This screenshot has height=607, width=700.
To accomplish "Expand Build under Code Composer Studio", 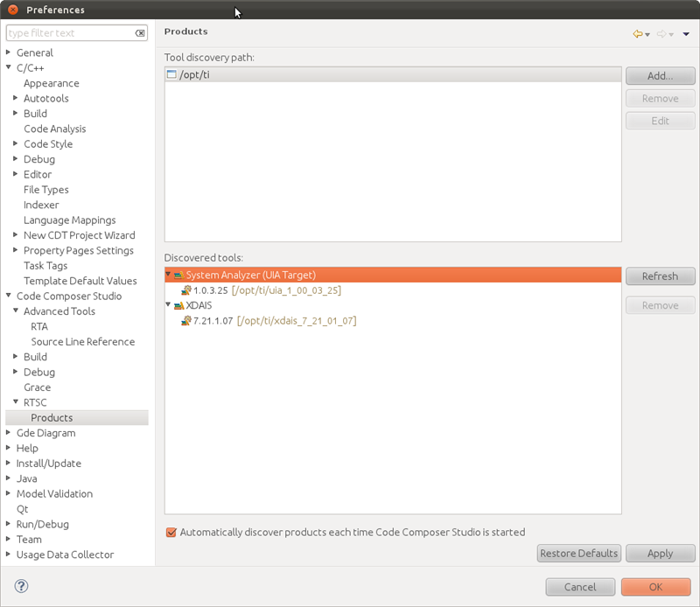I will pyautogui.click(x=15, y=356).
